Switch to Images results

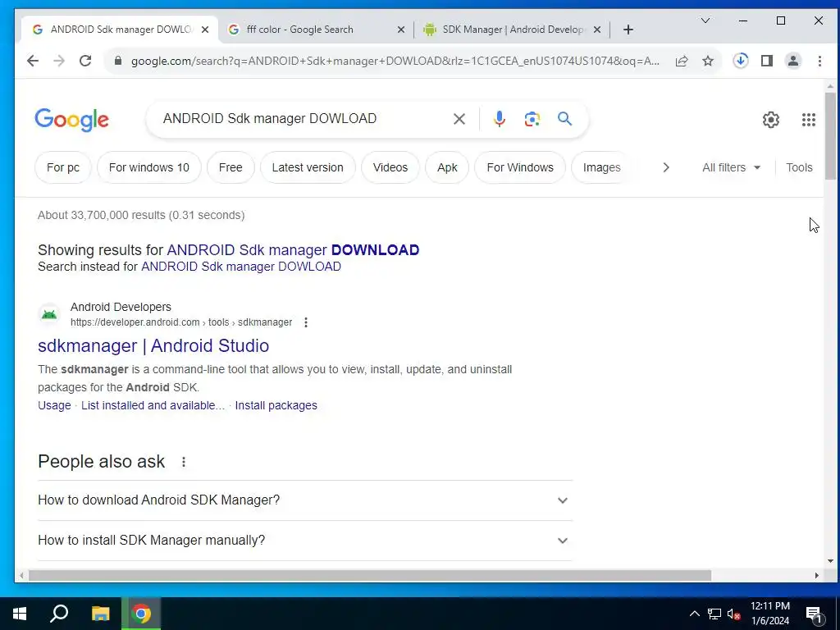coord(601,167)
